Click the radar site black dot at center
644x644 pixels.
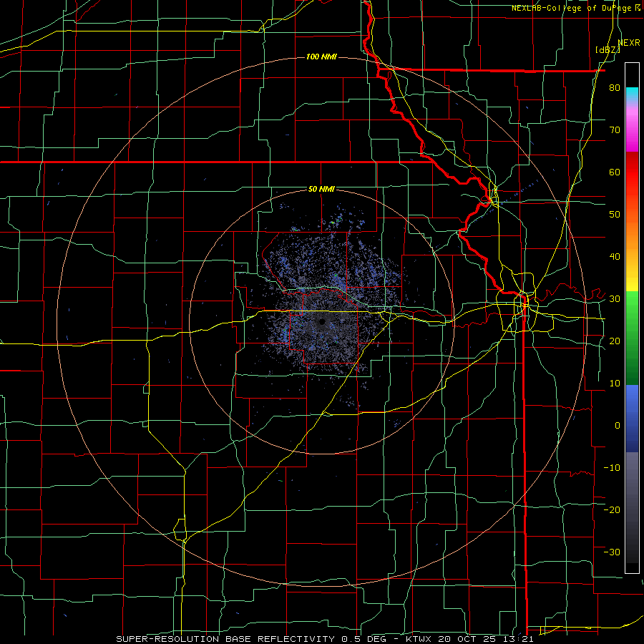(322, 321)
